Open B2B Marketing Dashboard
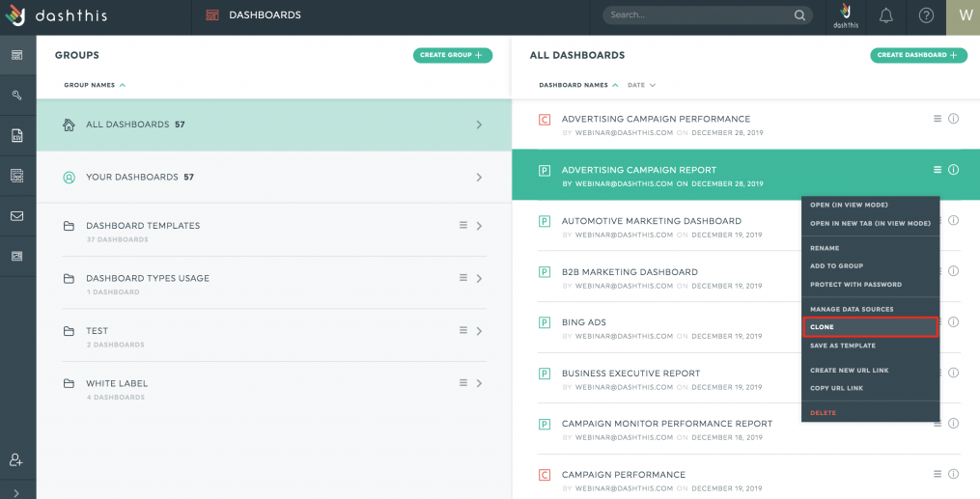This screenshot has width=980, height=499. point(630,271)
